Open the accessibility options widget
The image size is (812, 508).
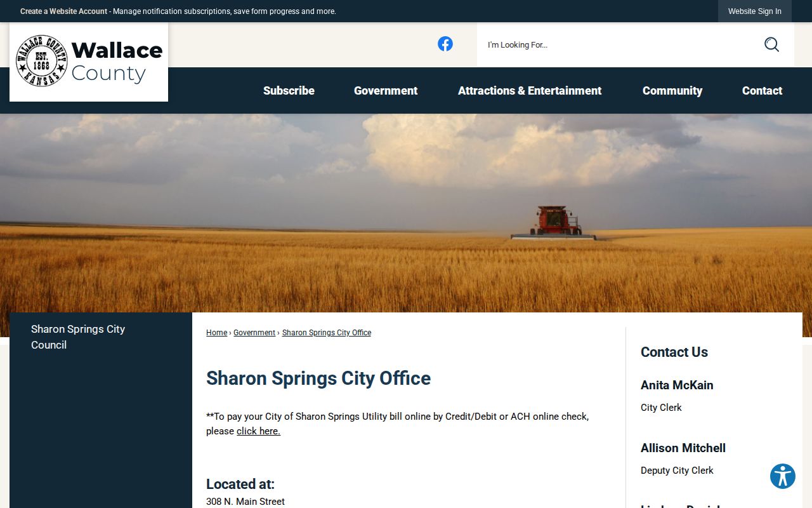[783, 476]
